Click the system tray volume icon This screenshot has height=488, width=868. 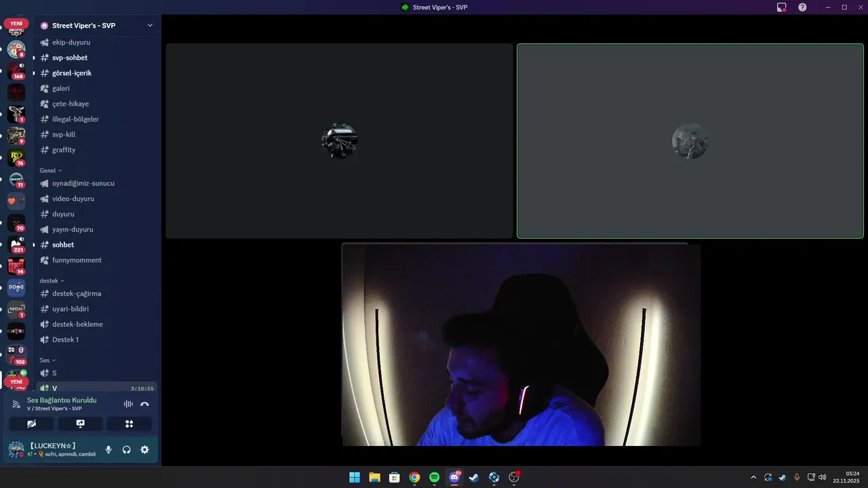pos(823,477)
